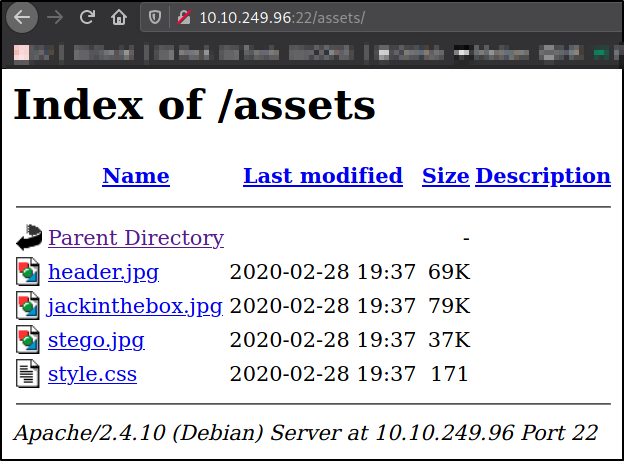Click the image icon next to stego.jpg
The height and width of the screenshot is (461, 624).
tap(27, 340)
